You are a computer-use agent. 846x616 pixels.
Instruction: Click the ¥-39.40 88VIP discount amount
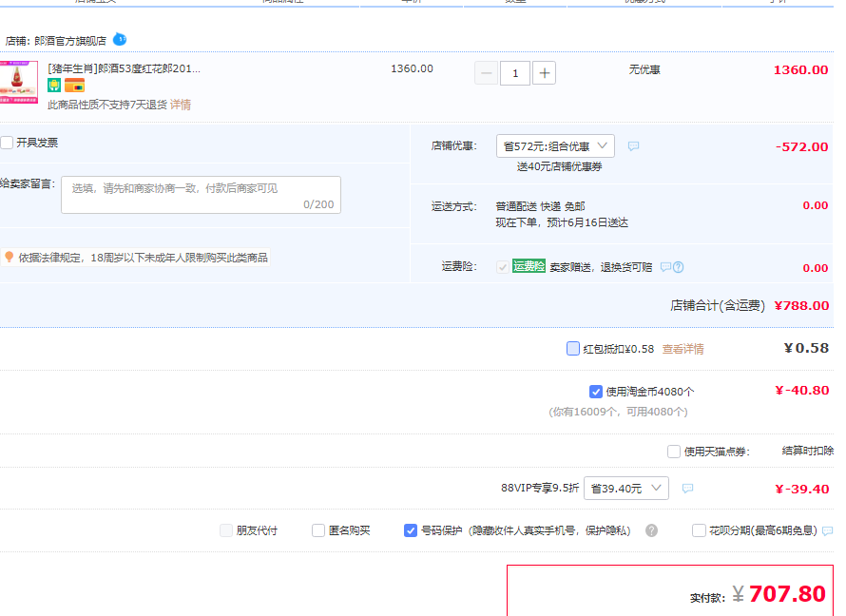point(801,490)
